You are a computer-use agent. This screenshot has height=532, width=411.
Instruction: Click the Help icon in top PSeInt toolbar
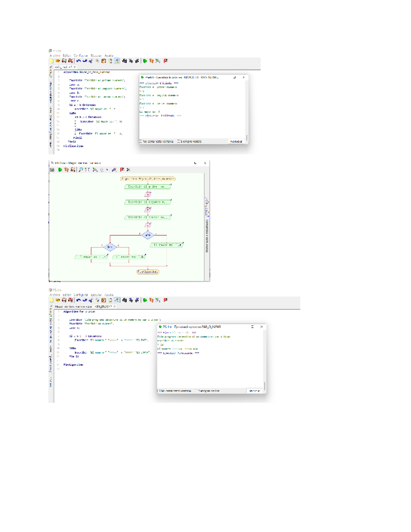(166, 61)
